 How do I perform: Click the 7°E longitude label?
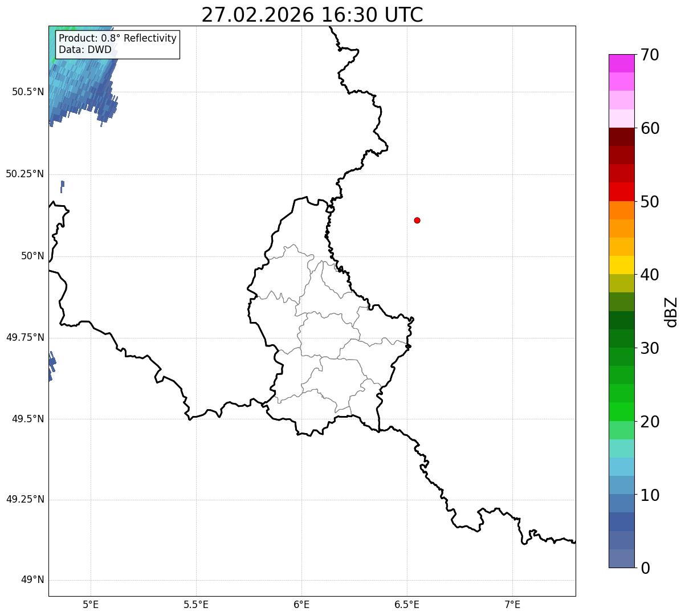(512, 605)
